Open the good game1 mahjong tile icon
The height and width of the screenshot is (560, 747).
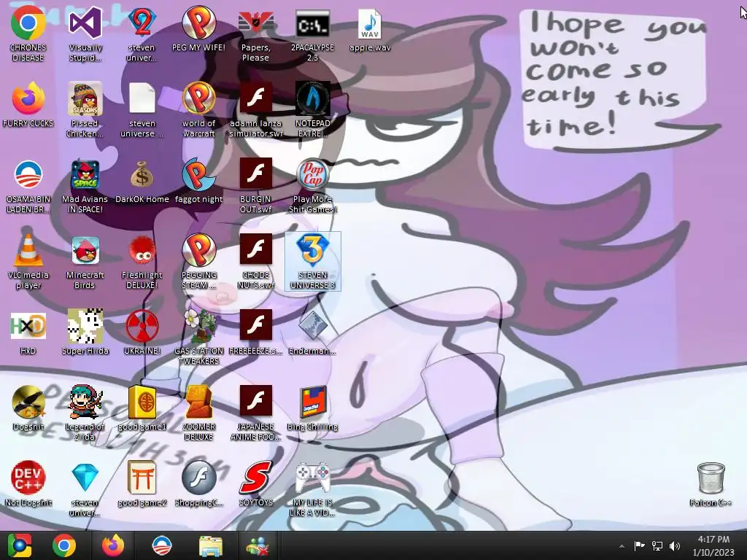142,408
